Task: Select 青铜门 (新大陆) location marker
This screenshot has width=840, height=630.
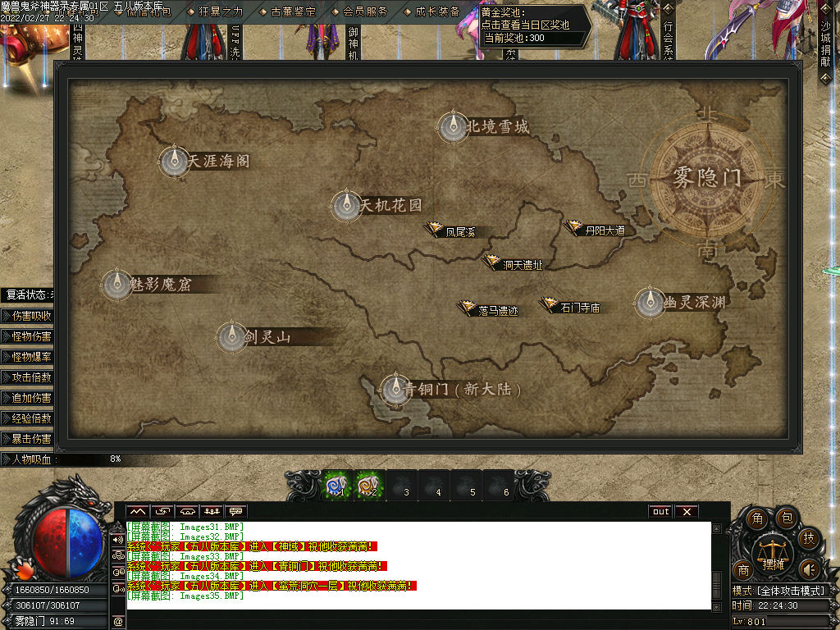Action: tap(396, 389)
